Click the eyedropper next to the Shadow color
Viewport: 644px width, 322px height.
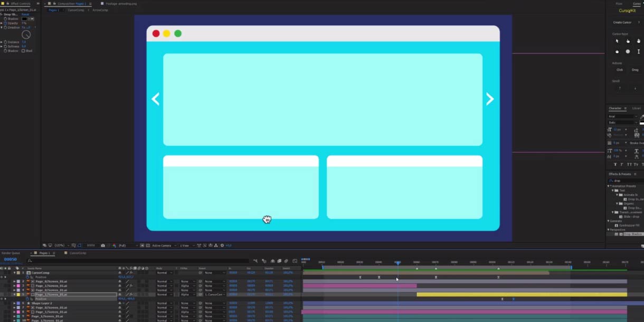[x=31, y=19]
